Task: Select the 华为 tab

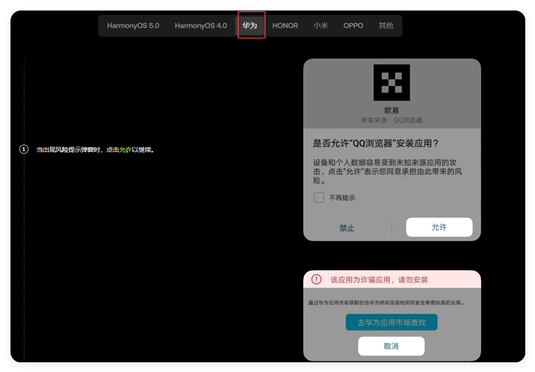Action: (x=250, y=26)
